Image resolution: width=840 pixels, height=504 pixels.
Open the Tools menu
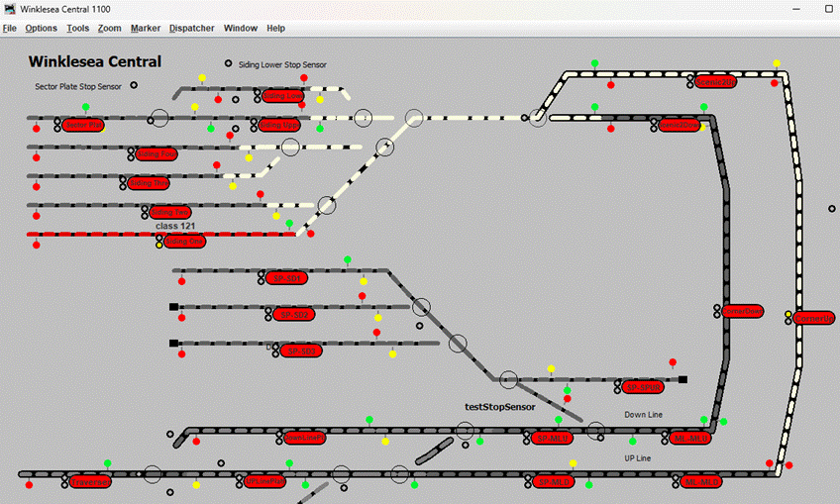[77, 29]
